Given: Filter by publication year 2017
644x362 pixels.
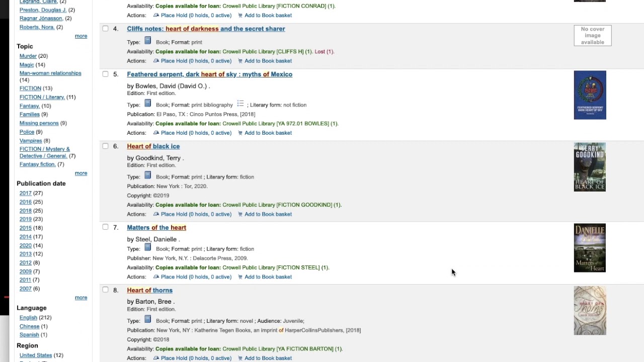Looking at the screenshot, I should [25, 193].
